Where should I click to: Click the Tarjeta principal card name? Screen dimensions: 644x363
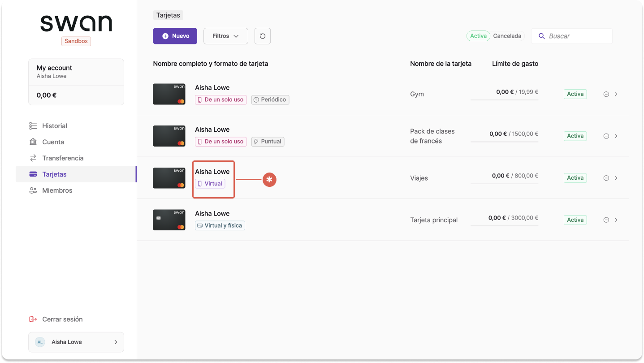[434, 220]
